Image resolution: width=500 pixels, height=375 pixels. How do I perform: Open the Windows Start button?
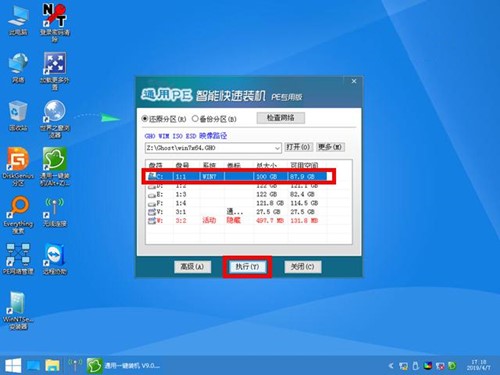[13, 365]
